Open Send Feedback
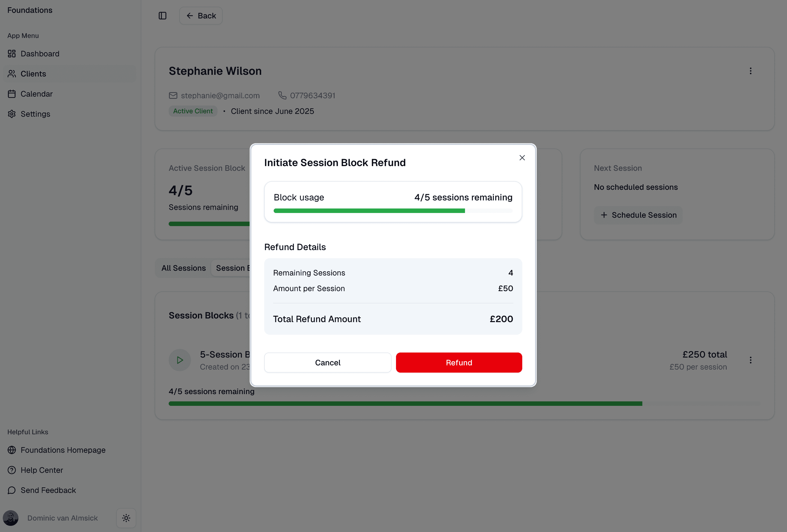The width and height of the screenshot is (787, 532). (x=48, y=490)
